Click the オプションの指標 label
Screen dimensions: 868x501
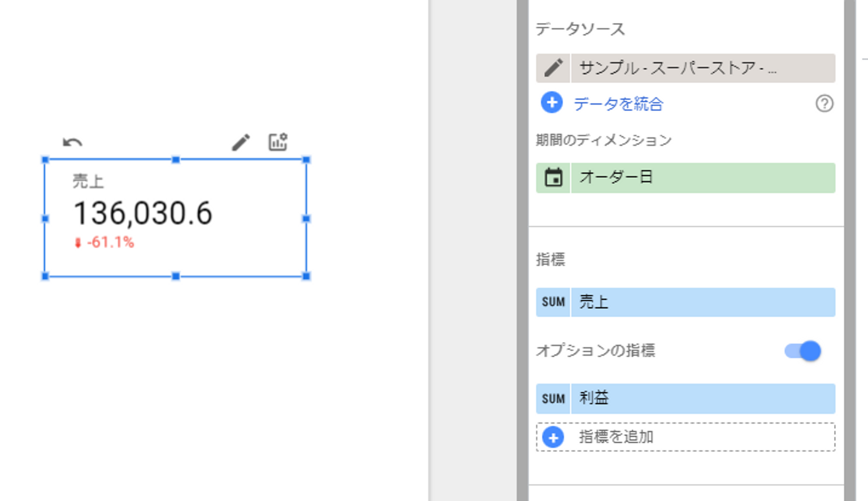coord(596,351)
